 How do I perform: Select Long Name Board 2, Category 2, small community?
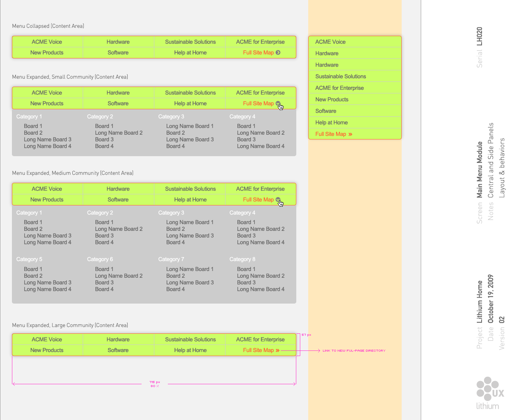pyautogui.click(x=119, y=133)
